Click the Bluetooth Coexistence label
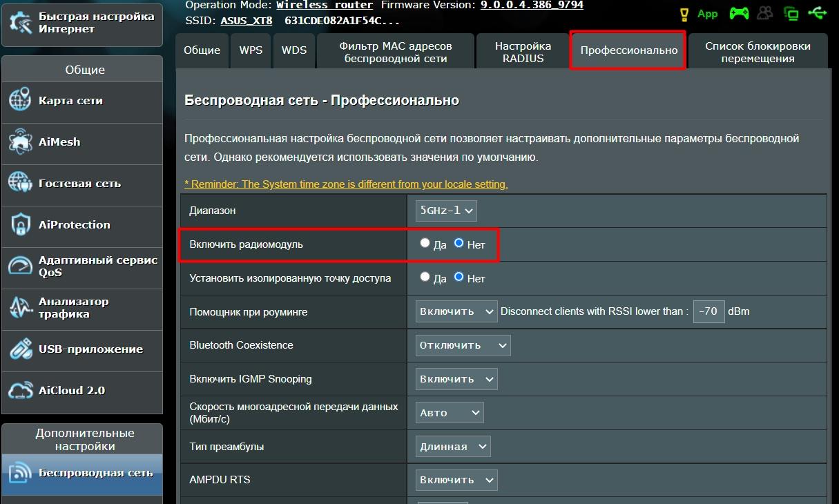Viewport: 839px width, 504px height. [241, 345]
